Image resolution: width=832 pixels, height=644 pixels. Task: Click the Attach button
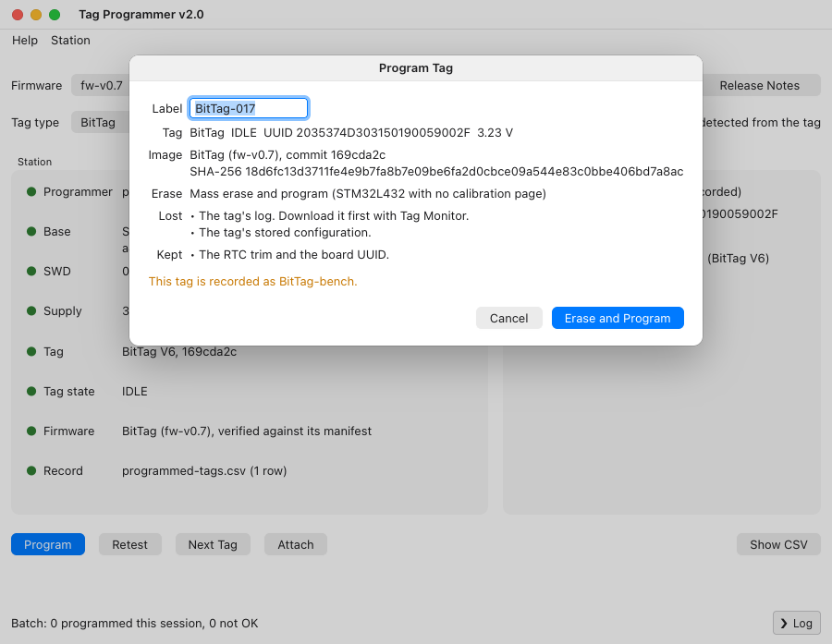click(x=296, y=544)
